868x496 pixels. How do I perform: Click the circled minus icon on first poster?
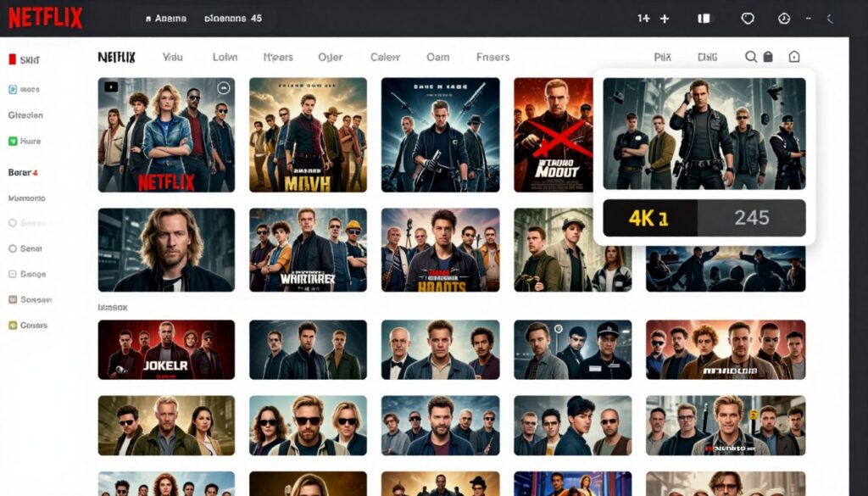(x=223, y=87)
